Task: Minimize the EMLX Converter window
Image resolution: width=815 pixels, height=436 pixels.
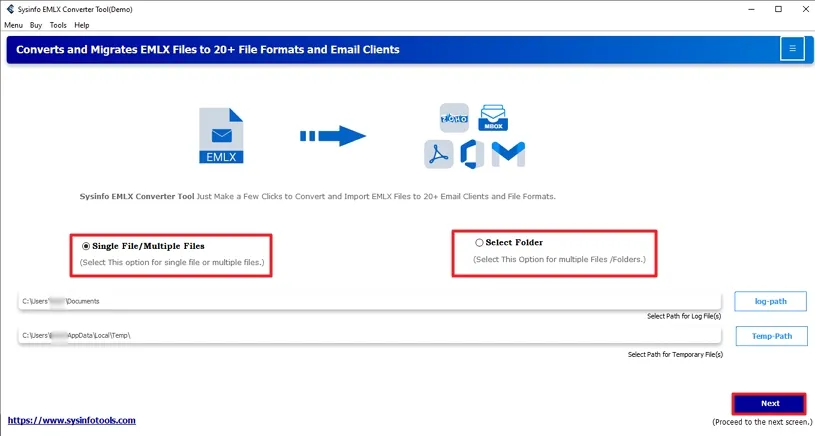Action: coord(751,9)
